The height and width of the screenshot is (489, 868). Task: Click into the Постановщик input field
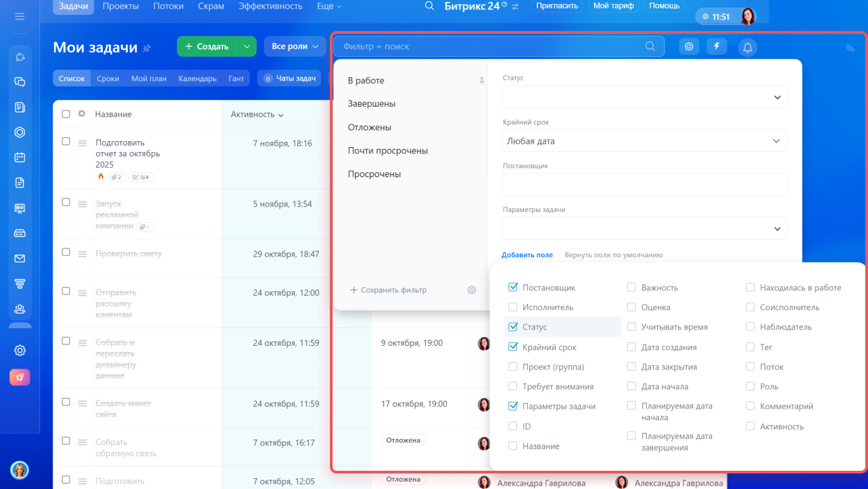[644, 184]
